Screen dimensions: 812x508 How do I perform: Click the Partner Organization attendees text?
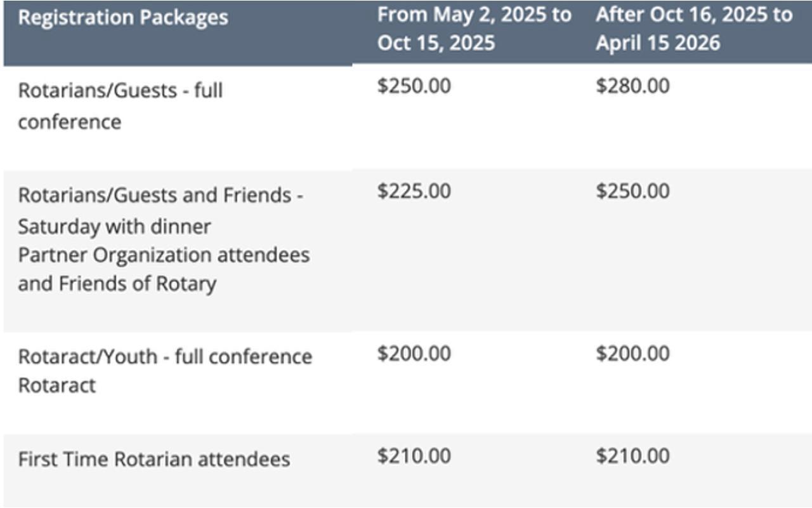pos(164,255)
